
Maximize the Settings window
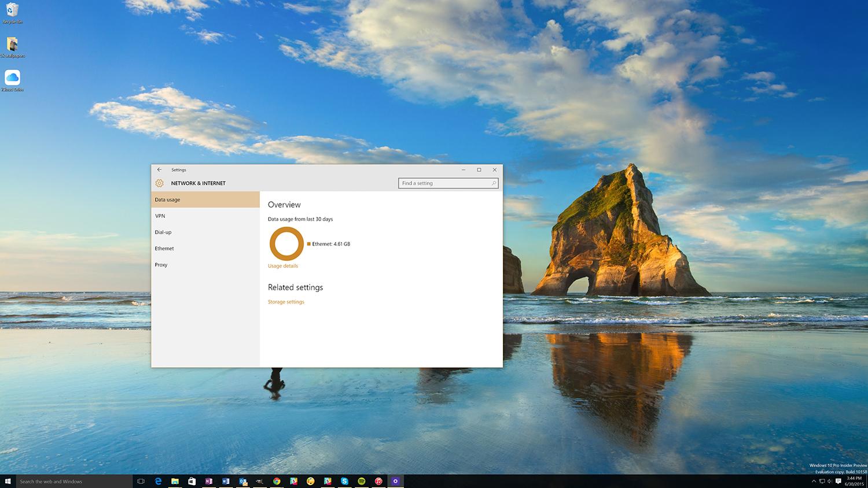click(479, 169)
